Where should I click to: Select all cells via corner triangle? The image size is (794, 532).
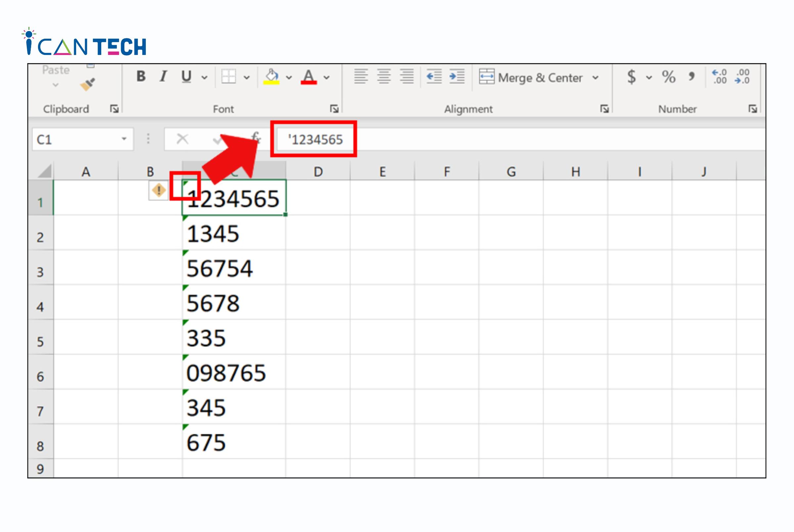44,171
